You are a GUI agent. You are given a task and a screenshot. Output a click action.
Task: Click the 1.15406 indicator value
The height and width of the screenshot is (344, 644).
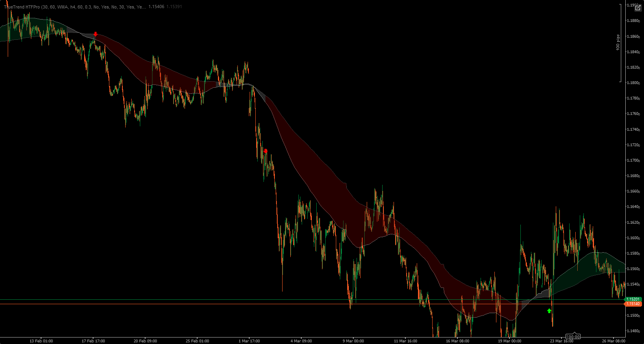(x=156, y=7)
